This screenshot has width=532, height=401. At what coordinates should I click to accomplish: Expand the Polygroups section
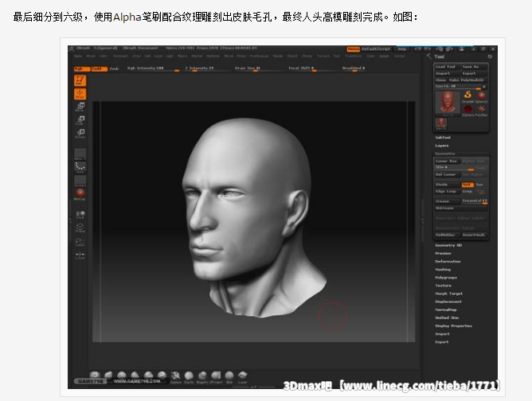[446, 278]
